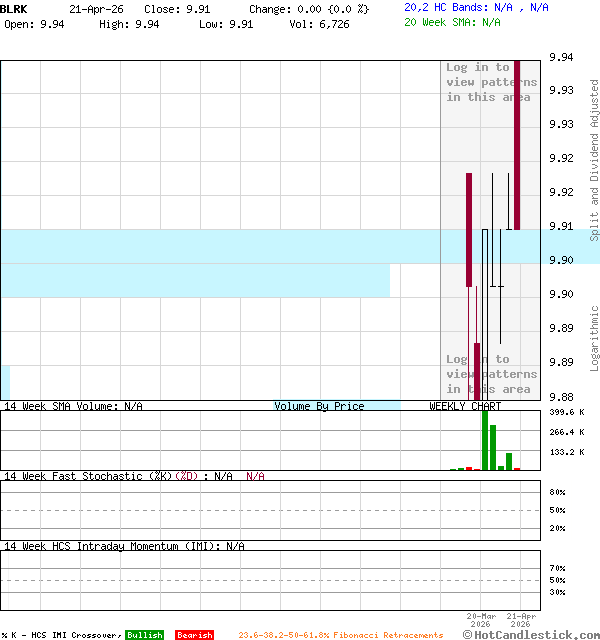Click the 14 Week SMA Volume label
This screenshot has height=640, width=600.
73,406
